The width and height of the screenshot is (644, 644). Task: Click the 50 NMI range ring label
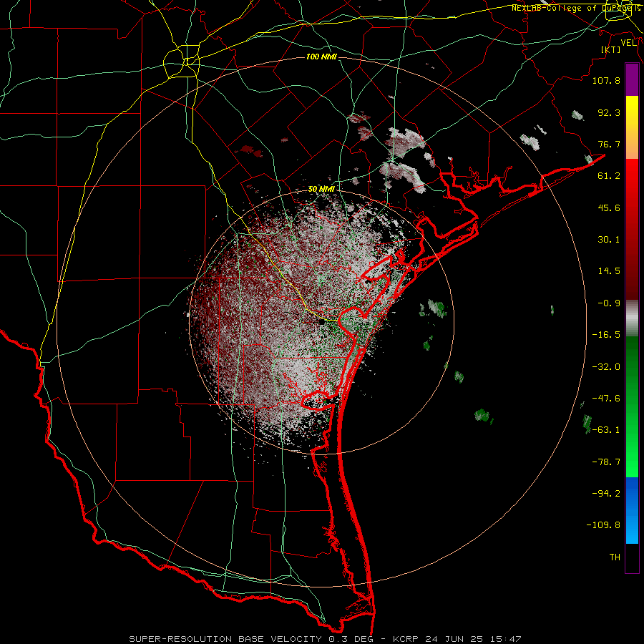(x=321, y=189)
